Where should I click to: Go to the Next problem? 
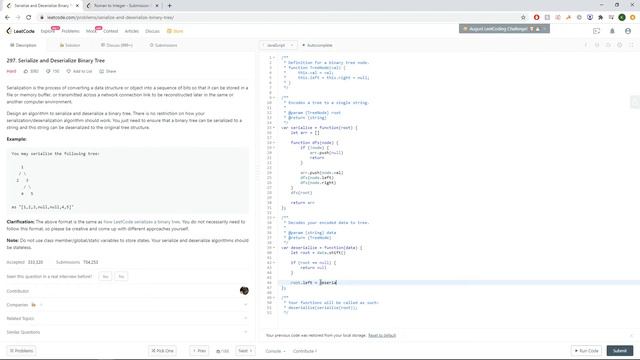[245, 351]
